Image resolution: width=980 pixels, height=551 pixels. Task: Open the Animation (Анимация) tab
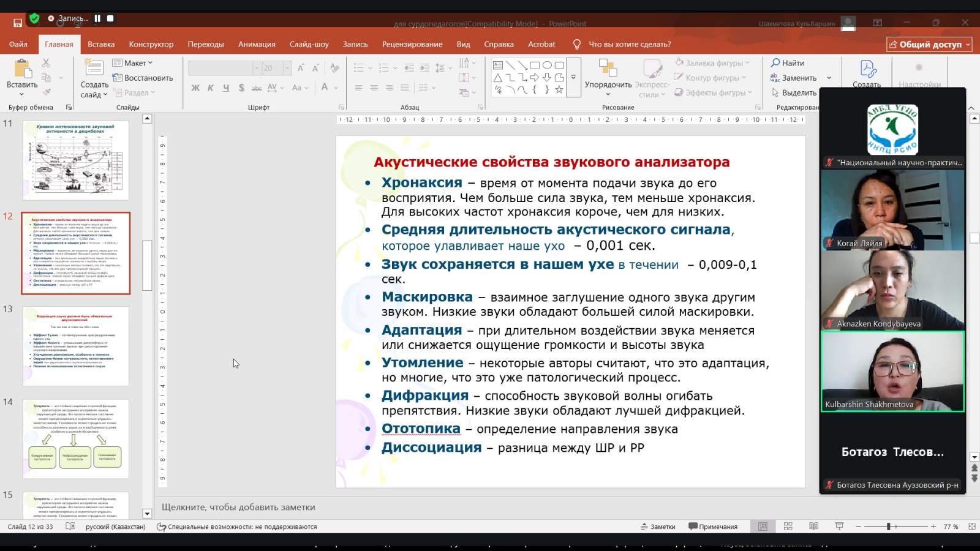[x=257, y=44]
